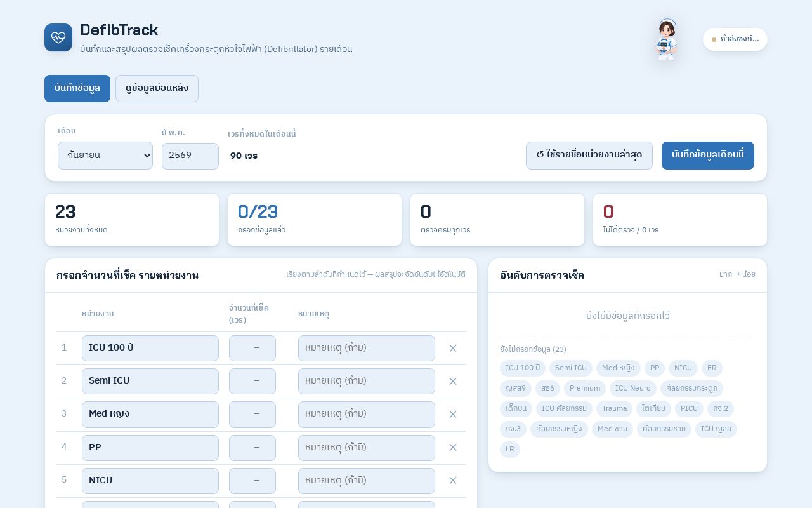812x508 pixels.
Task: Click the nurse mascot avatar
Action: pyautogui.click(x=666, y=39)
